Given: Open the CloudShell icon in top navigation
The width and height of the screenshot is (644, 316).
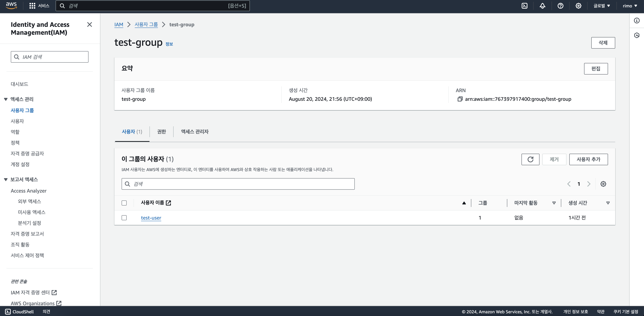Looking at the screenshot, I should pyautogui.click(x=524, y=6).
